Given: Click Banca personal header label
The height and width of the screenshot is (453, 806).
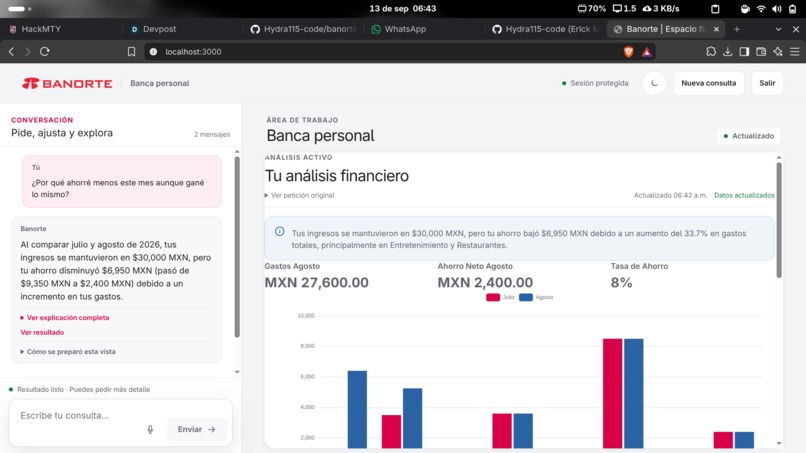Looking at the screenshot, I should click(159, 83).
